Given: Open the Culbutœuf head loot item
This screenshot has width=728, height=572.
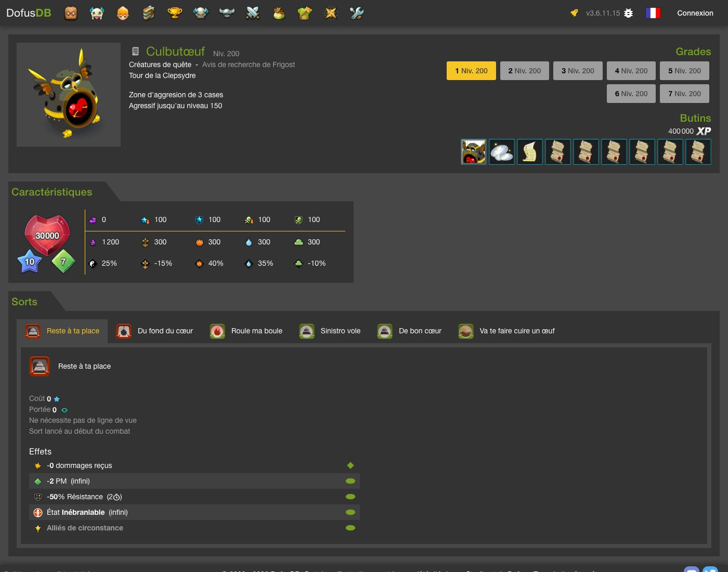Looking at the screenshot, I should (474, 152).
